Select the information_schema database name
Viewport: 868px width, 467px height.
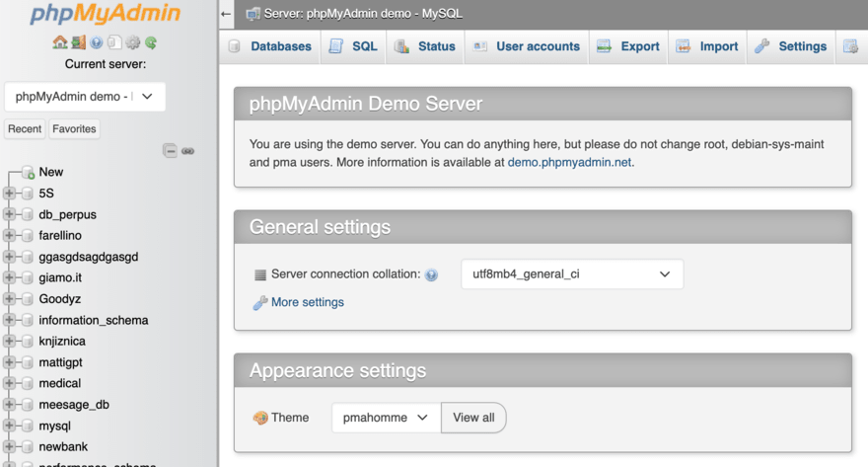94,320
